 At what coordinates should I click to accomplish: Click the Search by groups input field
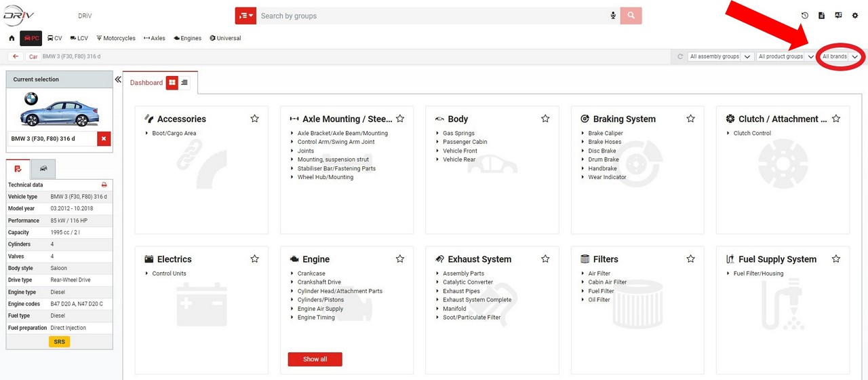coord(434,16)
